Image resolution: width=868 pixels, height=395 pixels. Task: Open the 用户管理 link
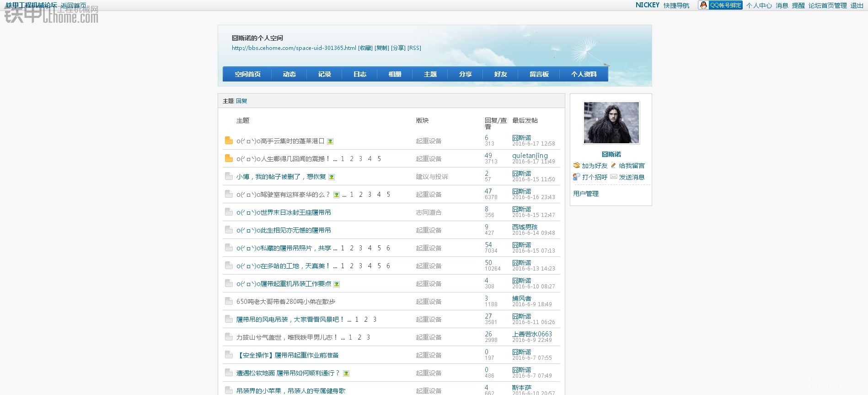(586, 194)
